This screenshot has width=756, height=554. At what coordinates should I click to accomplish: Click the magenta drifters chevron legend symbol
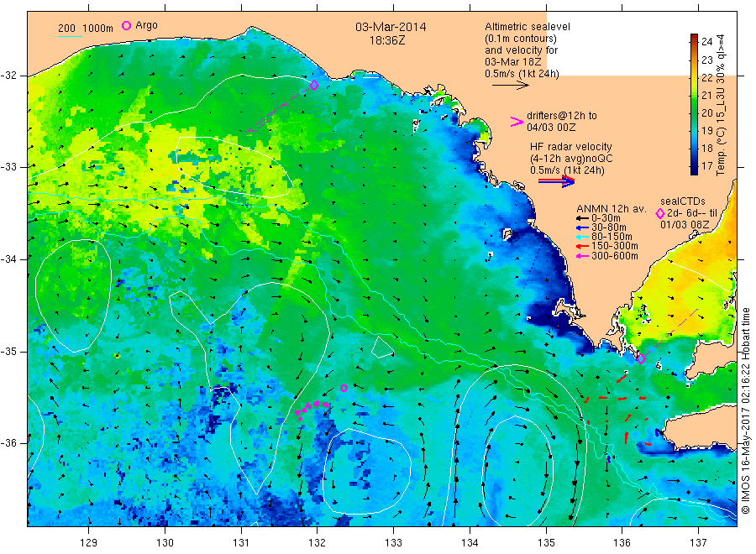click(517, 122)
